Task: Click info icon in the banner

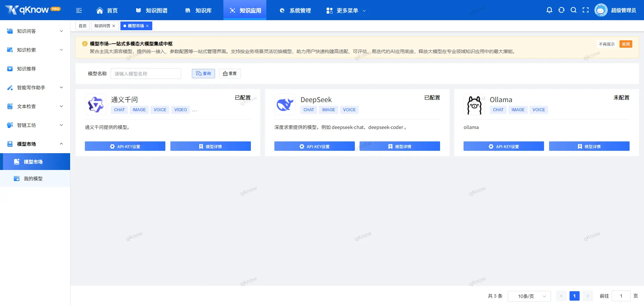Action: click(x=85, y=44)
